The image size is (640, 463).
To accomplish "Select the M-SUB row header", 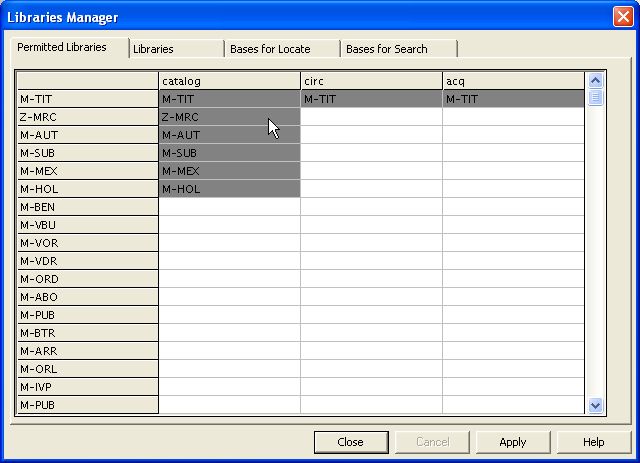I will (x=88, y=153).
